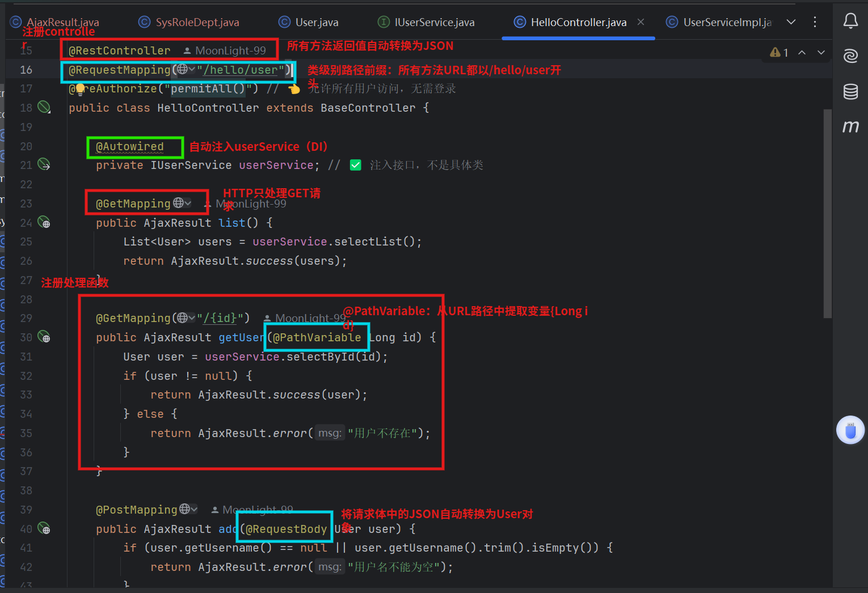Expand URL dropdown on line 29 @GetMapping

point(192,317)
